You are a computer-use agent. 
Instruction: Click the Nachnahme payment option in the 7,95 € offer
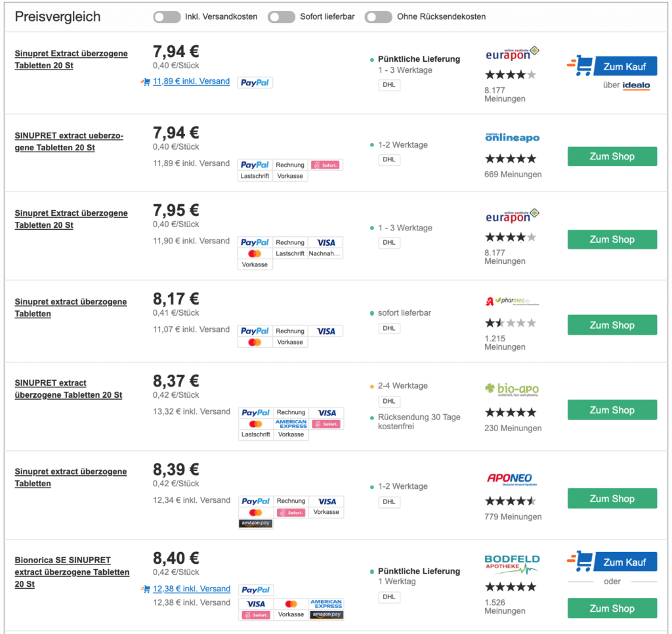(x=325, y=253)
